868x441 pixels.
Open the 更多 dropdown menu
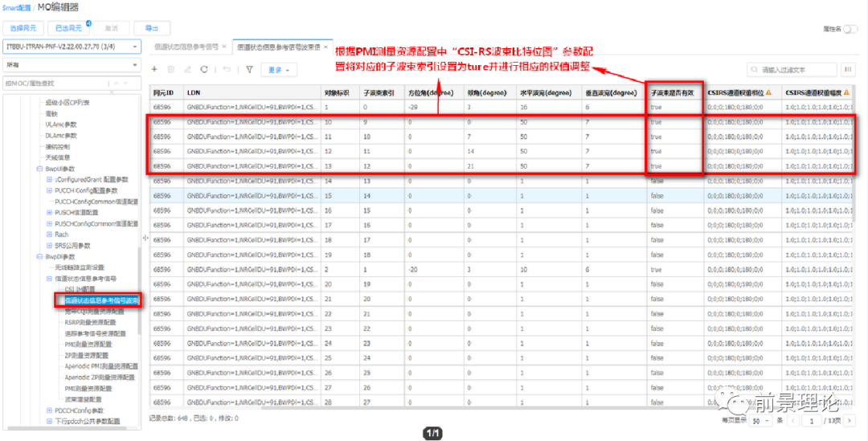click(279, 70)
